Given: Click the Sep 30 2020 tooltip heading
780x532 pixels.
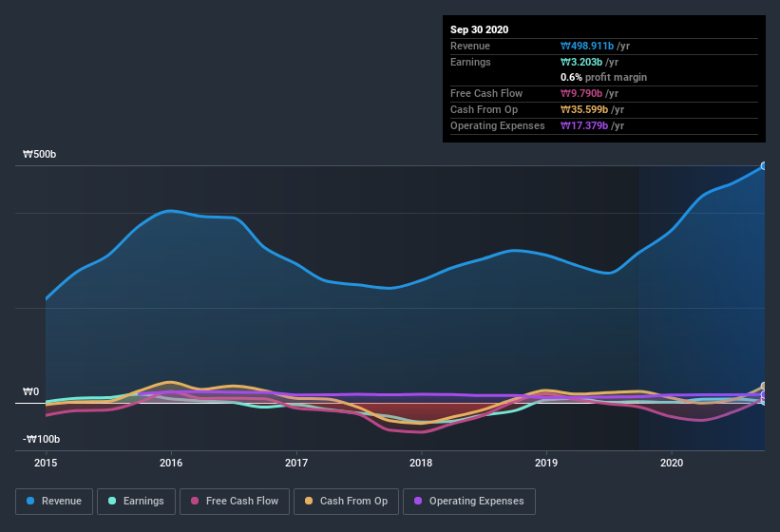Looking at the screenshot, I should coord(479,29).
